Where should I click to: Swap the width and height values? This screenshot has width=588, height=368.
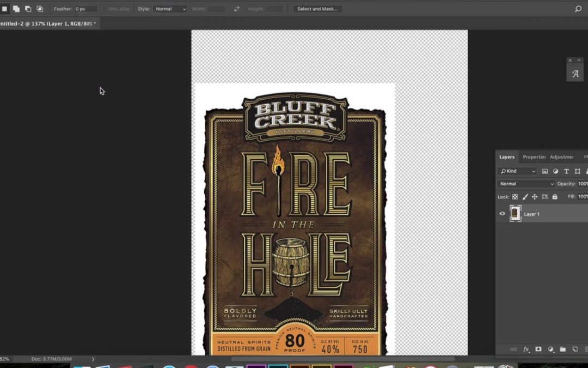(237, 9)
